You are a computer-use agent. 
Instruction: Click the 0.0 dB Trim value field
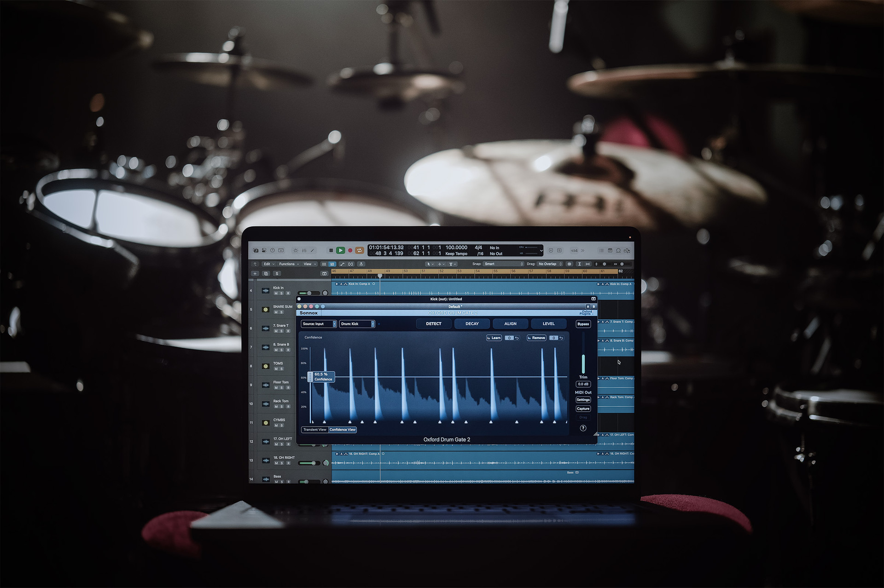583,384
